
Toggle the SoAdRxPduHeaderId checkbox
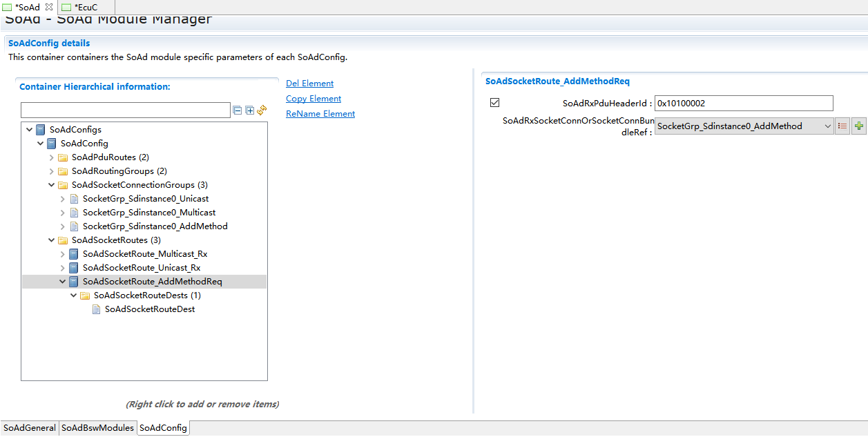click(494, 103)
